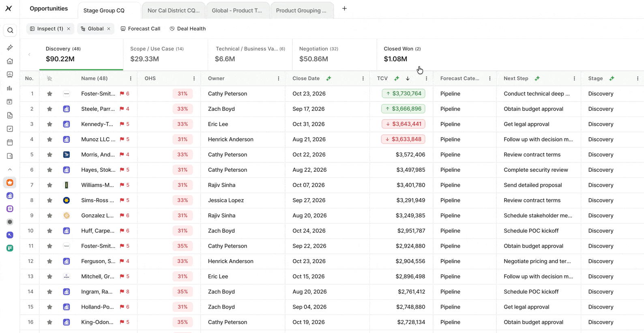Open the Owner column options menu

point(278,78)
